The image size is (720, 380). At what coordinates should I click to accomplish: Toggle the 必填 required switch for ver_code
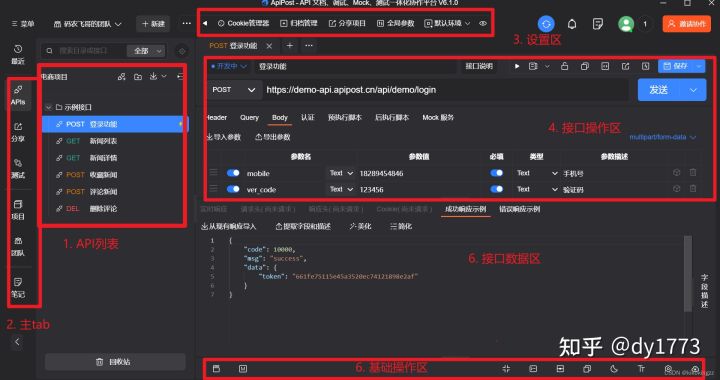coord(496,189)
